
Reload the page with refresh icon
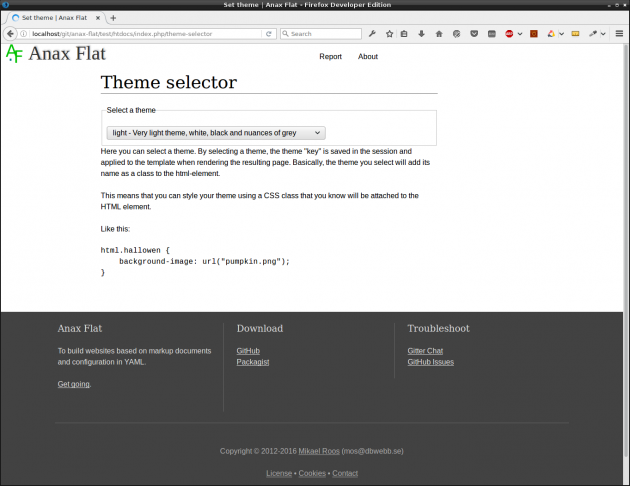(x=269, y=34)
